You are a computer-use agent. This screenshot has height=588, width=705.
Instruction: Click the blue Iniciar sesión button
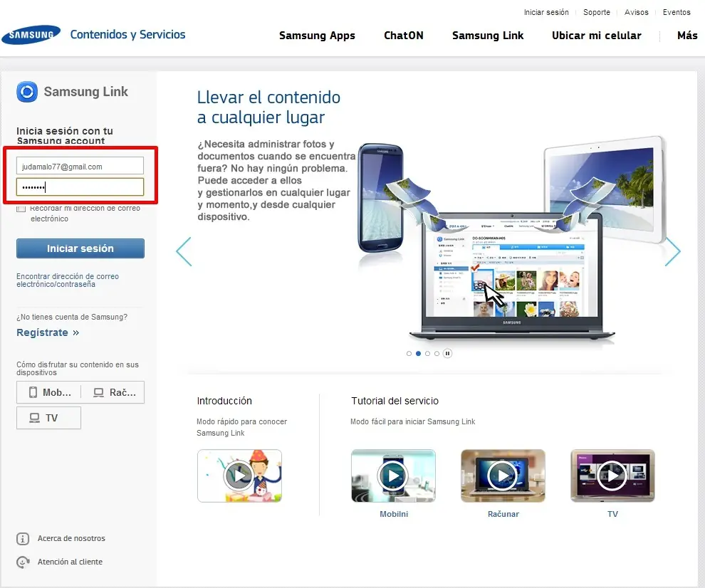pos(80,248)
